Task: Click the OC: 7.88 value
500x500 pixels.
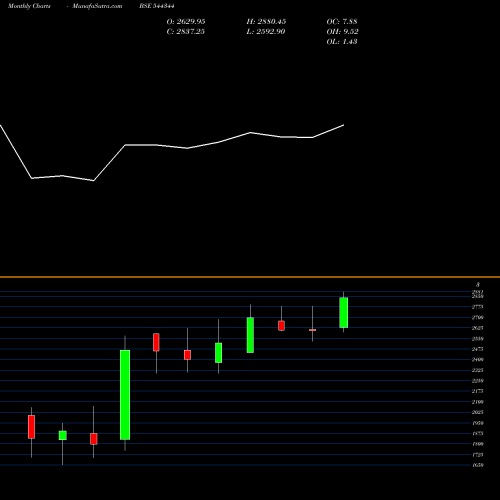Action: pos(342,22)
